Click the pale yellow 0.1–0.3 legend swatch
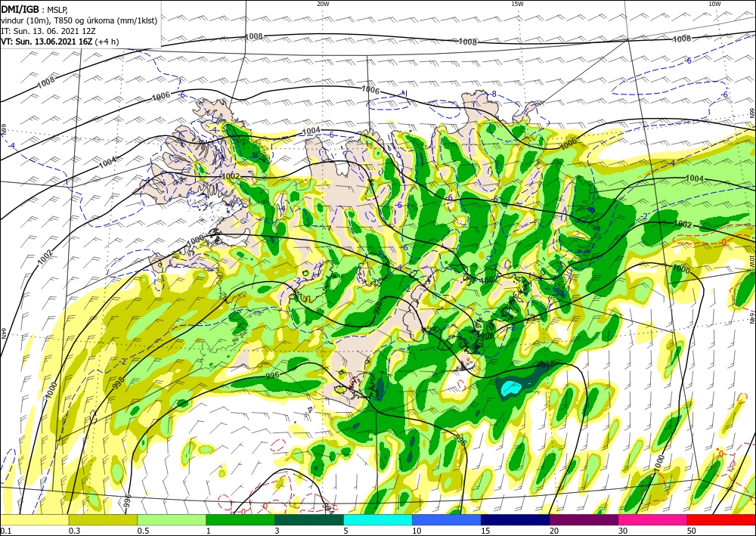Screen dimensions: 756x536 coord(34,519)
